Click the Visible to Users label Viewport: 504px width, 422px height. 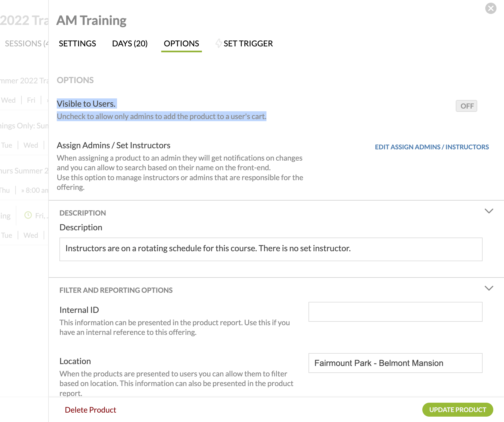click(x=86, y=104)
